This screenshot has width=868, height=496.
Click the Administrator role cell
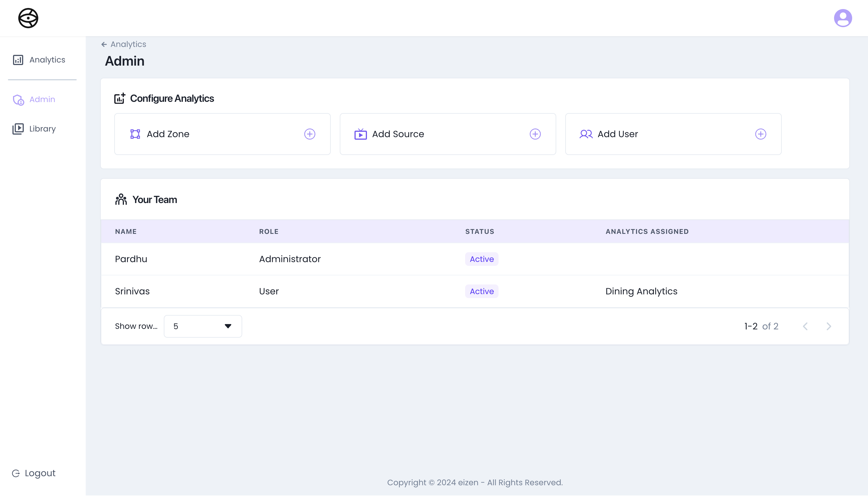tap(290, 259)
